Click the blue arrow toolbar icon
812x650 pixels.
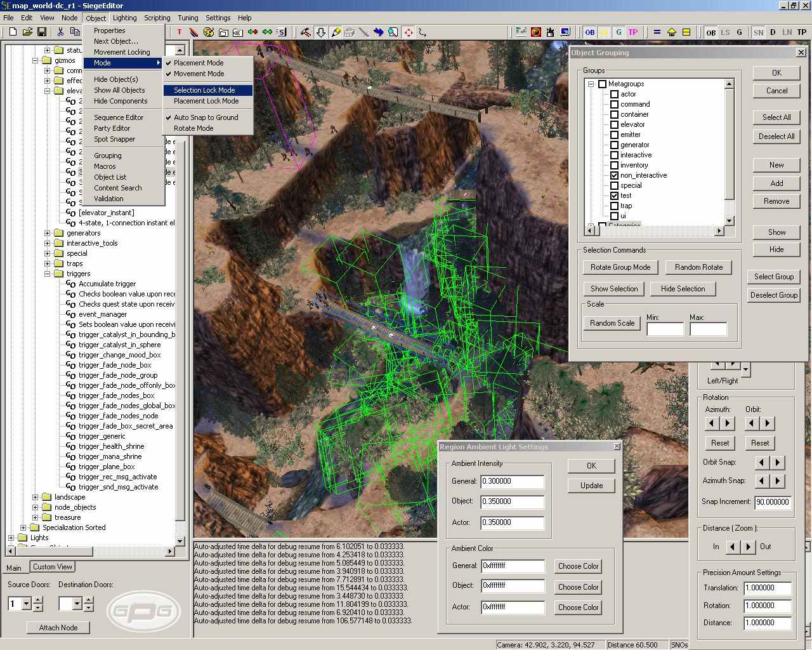tap(379, 32)
